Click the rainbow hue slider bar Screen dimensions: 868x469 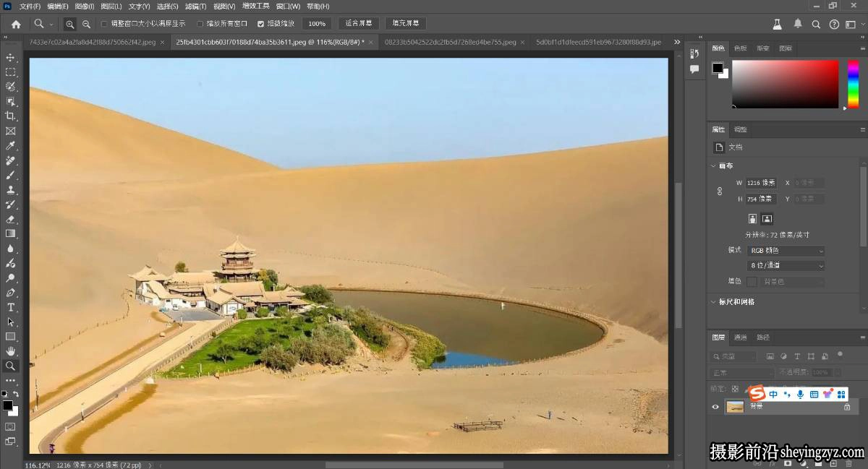tap(853, 84)
